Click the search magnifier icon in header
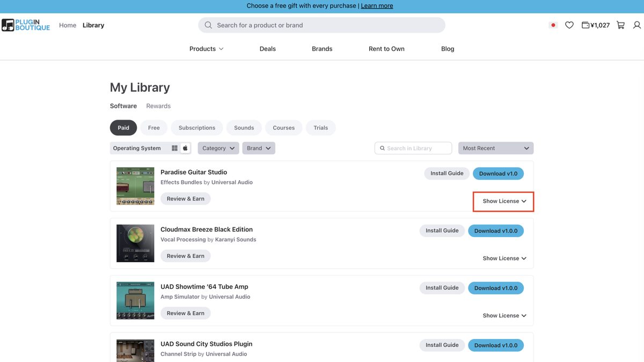Screen dimensions: 644x362 [208, 25]
